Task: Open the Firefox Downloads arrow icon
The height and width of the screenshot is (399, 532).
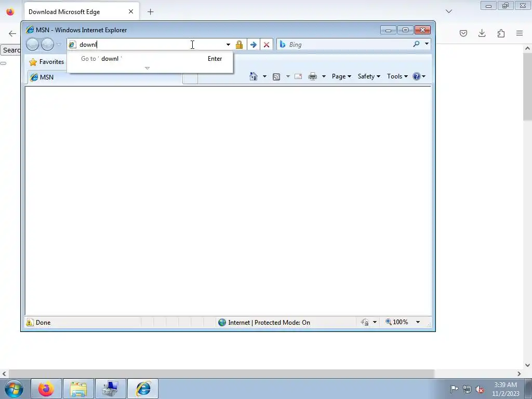Action: click(482, 33)
